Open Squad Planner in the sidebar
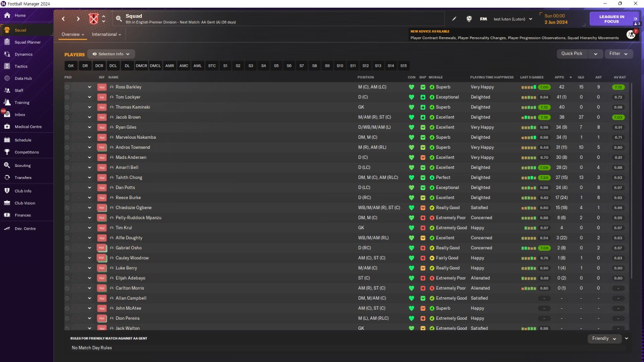Viewport: 644px width, 362px height. tap(27, 42)
